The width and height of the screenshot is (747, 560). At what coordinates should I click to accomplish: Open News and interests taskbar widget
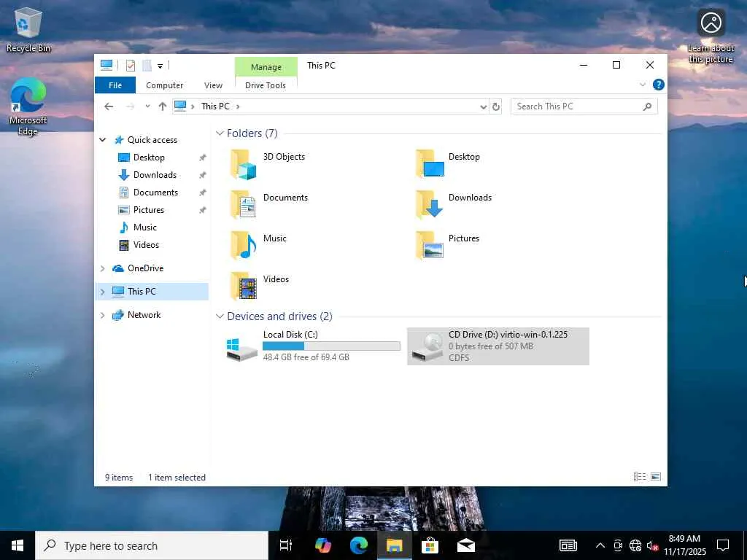pos(568,545)
